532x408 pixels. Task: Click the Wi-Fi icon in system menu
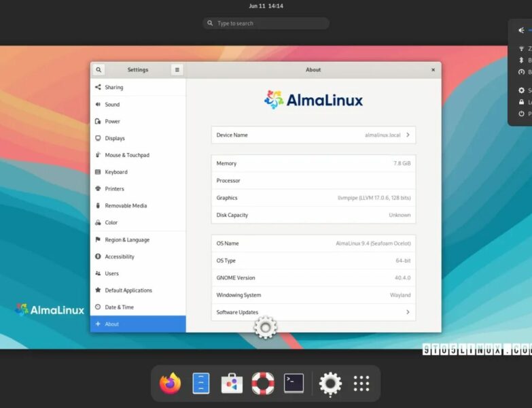coord(522,49)
